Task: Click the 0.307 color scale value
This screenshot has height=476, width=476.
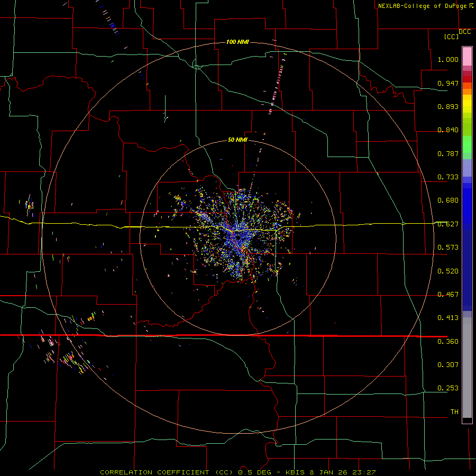Action: (x=448, y=365)
